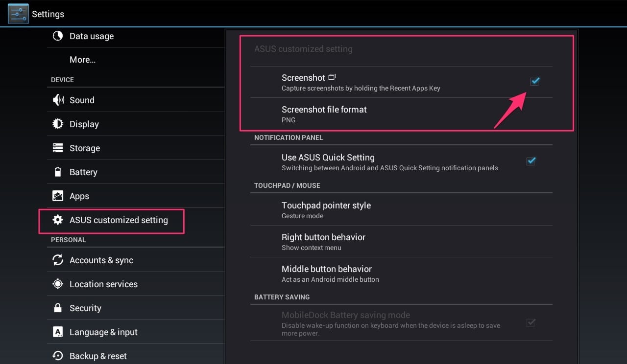Image resolution: width=627 pixels, height=364 pixels.
Task: Select the Storage bars icon
Action: coord(58,148)
